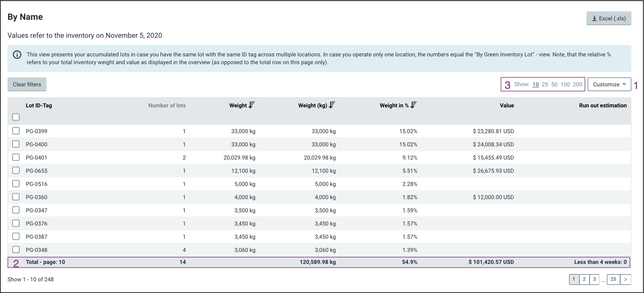The height and width of the screenshot is (293, 644).
Task: Click the 'Less than 4 weeks: 0' text
Action: 601,262
